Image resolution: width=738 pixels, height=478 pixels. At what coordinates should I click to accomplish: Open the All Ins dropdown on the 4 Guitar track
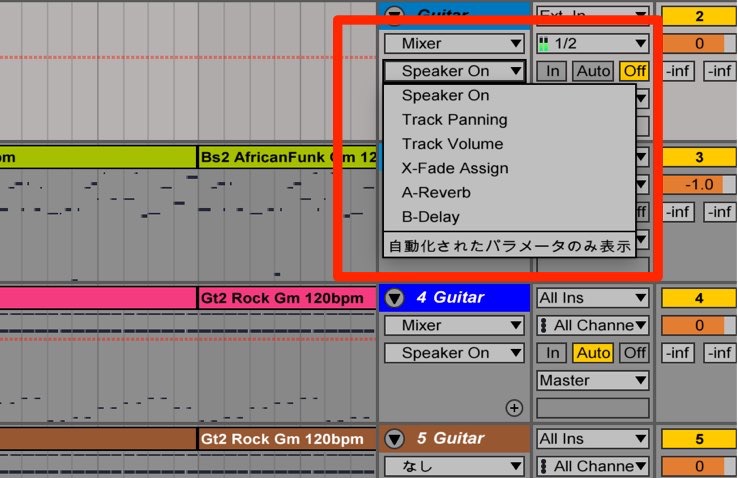pos(593,298)
